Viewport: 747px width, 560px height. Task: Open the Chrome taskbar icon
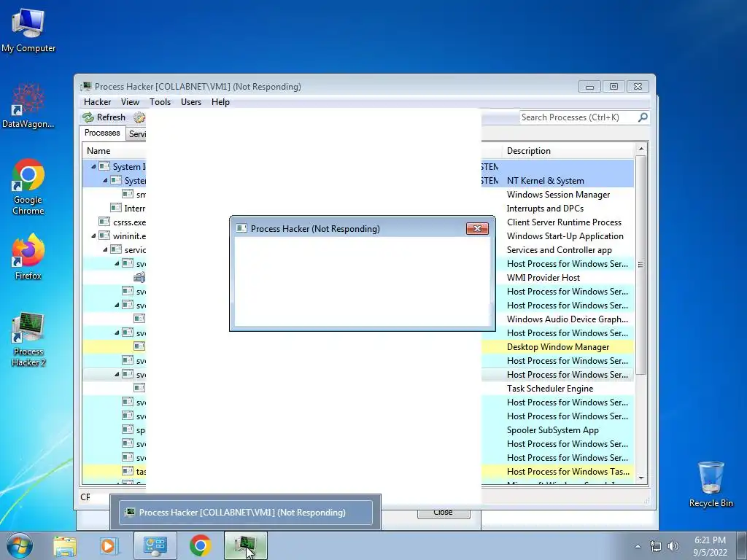point(200,545)
